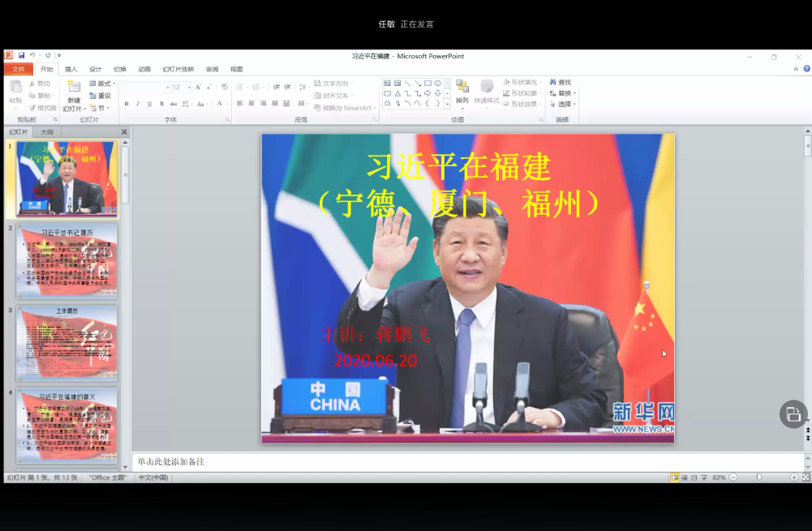Click the File (文件) button
Screen dimensions: 812x531
(18, 69)
